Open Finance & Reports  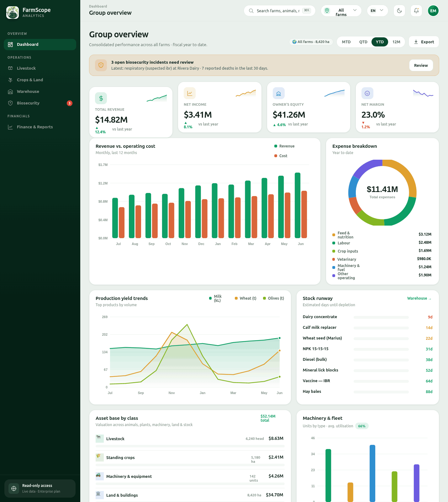pos(40,127)
